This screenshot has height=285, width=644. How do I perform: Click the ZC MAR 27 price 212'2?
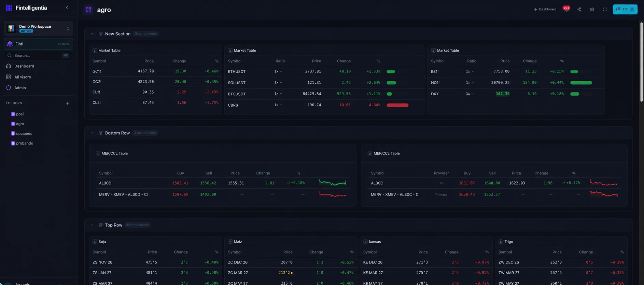tap(284, 273)
